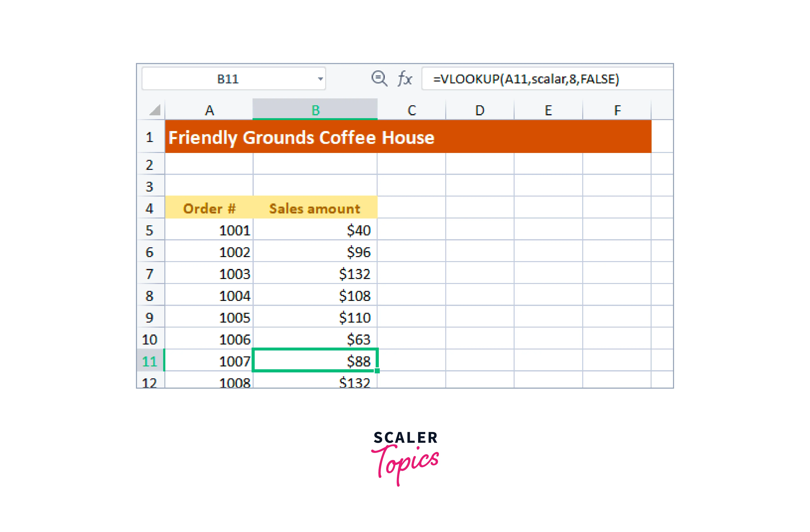The width and height of the screenshot is (810, 532).
Task: Click the Friendly Grounds Coffee House title cell
Action: [408, 137]
